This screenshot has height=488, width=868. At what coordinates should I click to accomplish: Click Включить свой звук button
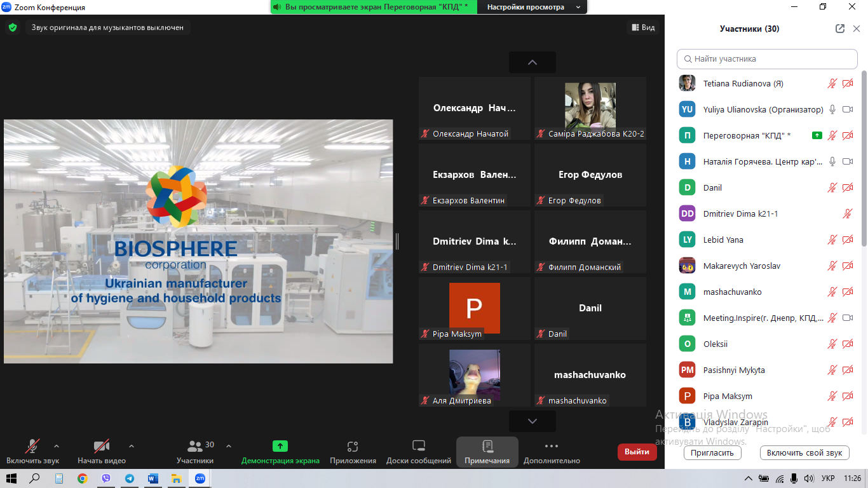click(x=804, y=453)
